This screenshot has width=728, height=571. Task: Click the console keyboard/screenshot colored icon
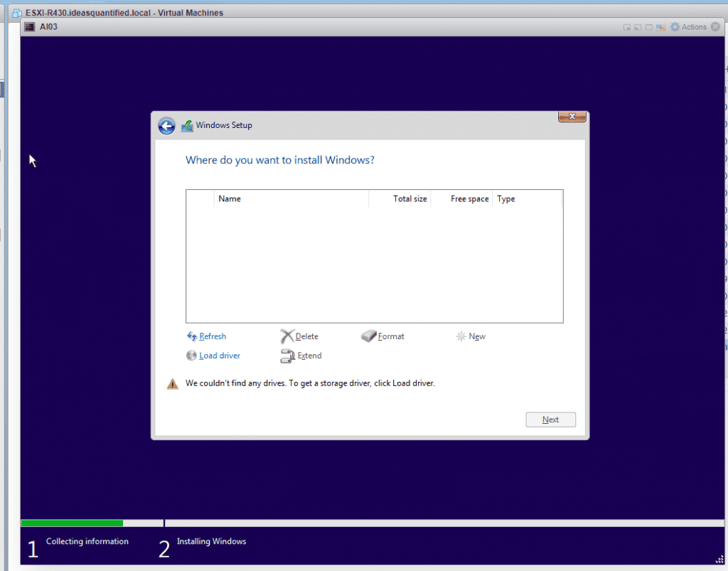coord(660,28)
